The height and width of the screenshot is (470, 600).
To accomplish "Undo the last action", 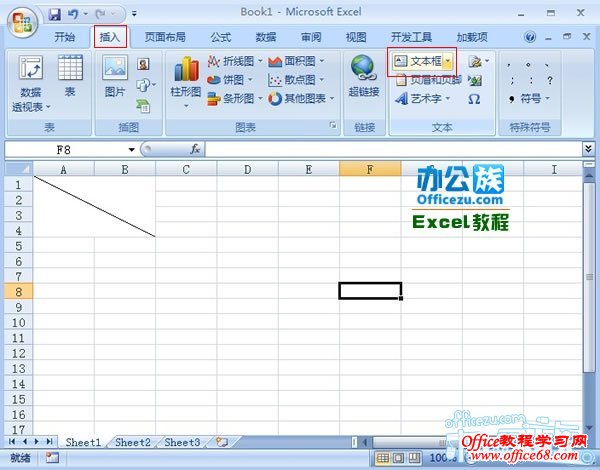I will click(73, 15).
